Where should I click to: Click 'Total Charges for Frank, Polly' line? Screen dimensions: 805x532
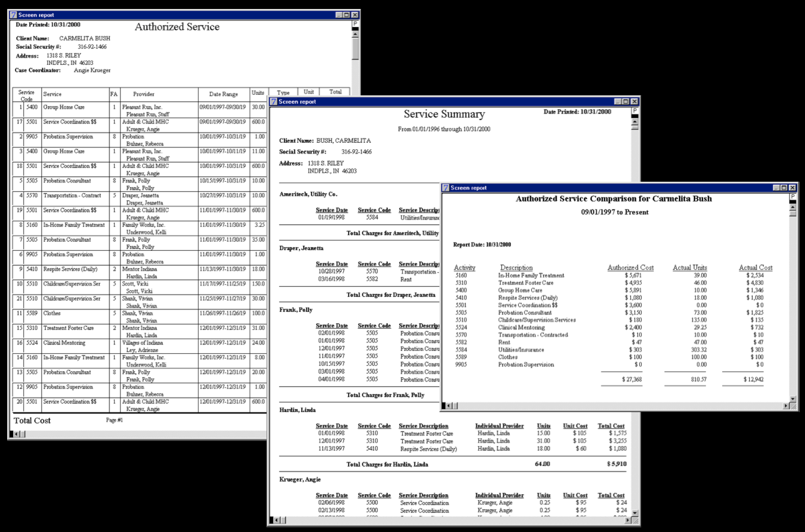pos(385,395)
